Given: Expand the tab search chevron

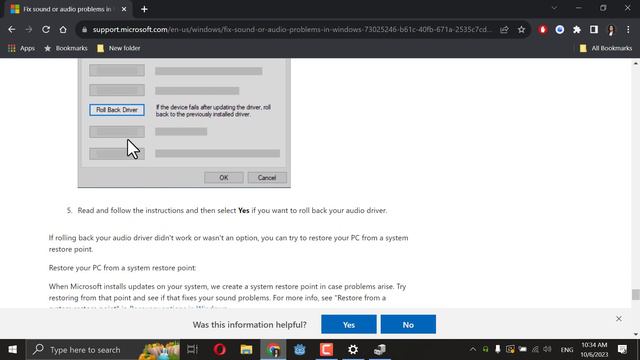Looking at the screenshot, I should coord(554,8).
